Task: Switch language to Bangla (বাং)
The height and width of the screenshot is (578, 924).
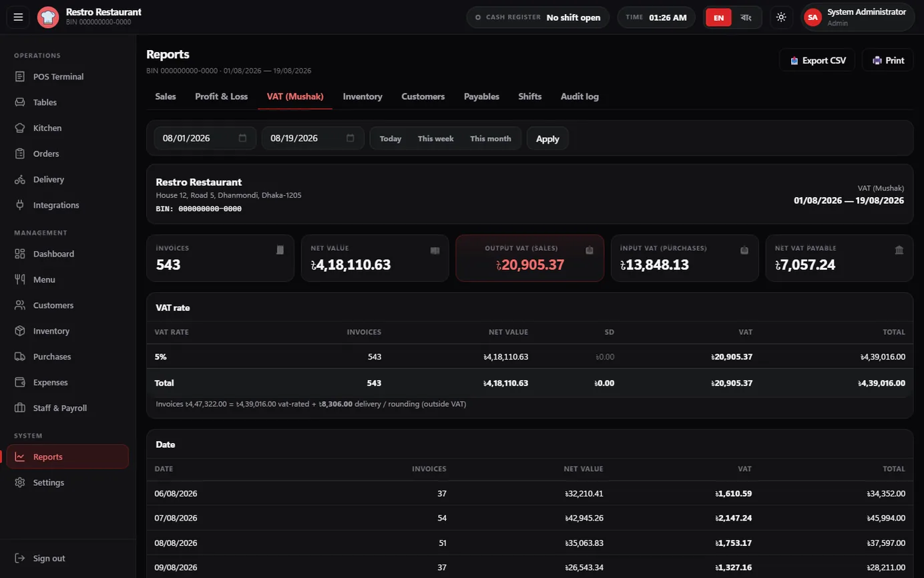Action: 746,18
